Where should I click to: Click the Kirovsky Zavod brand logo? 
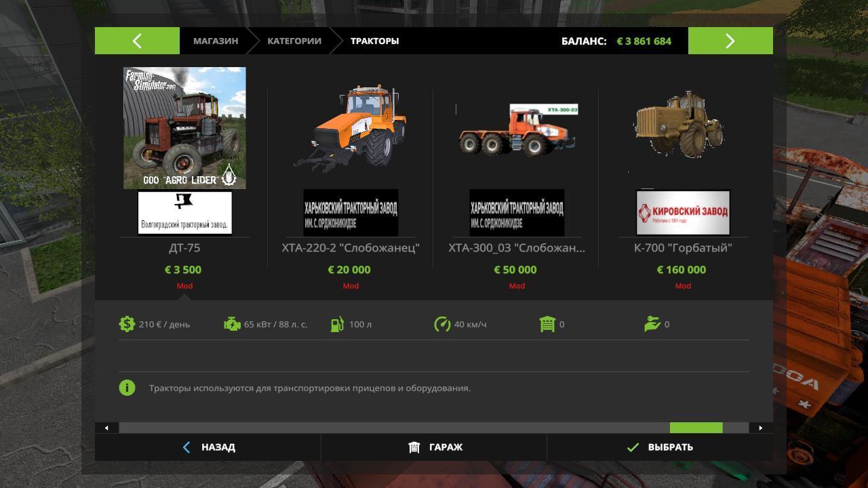pos(683,212)
